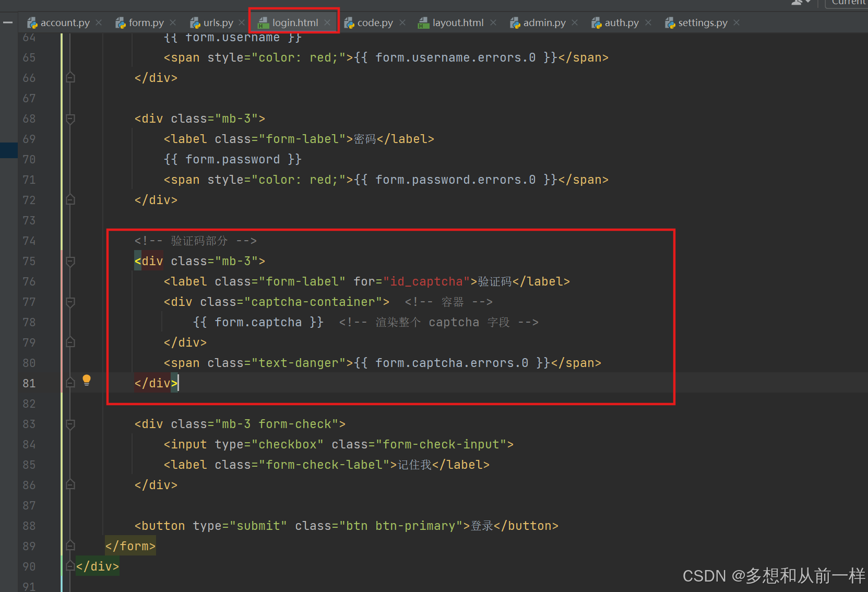The image size is (868, 592).
Task: Open the dropdown arrow beside the profile icon
Action: [807, 3]
